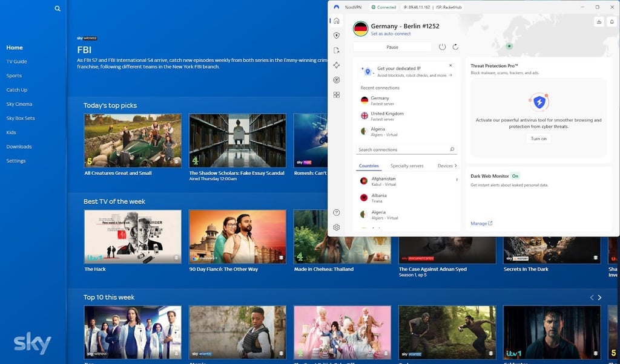Click the Sky logo at bottom left
Image resolution: width=620 pixels, height=364 pixels.
click(33, 343)
